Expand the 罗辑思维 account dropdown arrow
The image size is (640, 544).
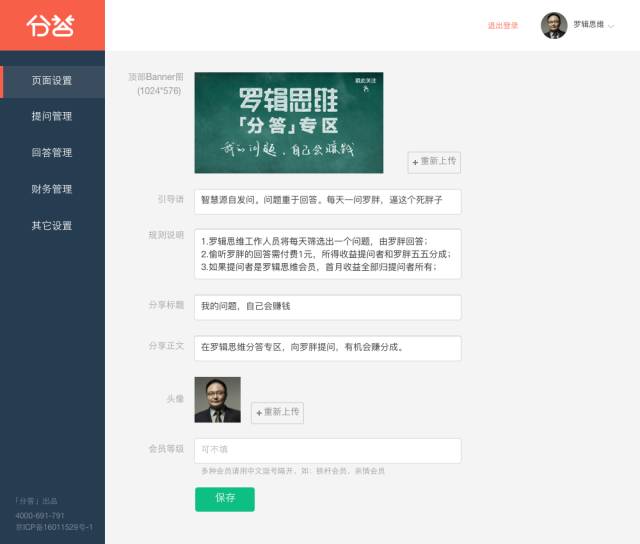[611, 25]
